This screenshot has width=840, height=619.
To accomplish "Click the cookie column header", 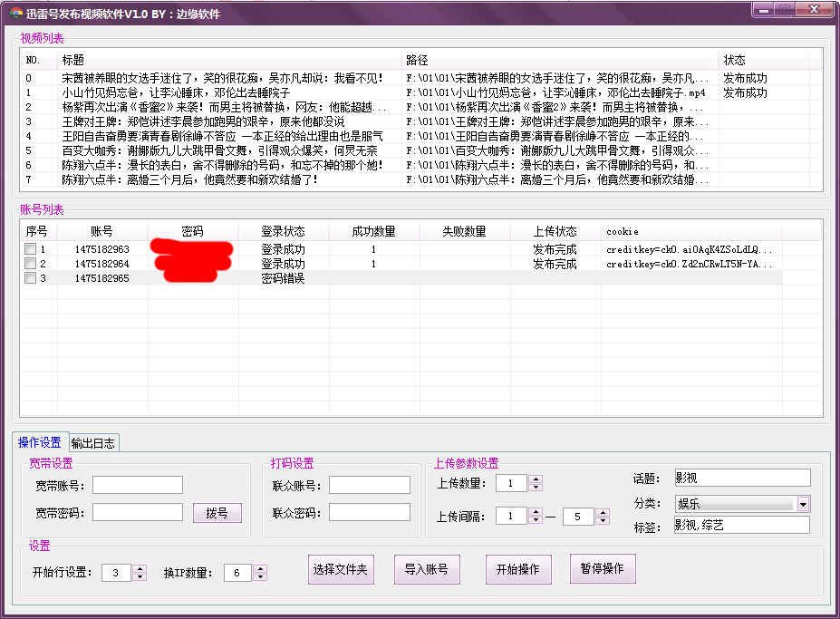I will (x=691, y=231).
